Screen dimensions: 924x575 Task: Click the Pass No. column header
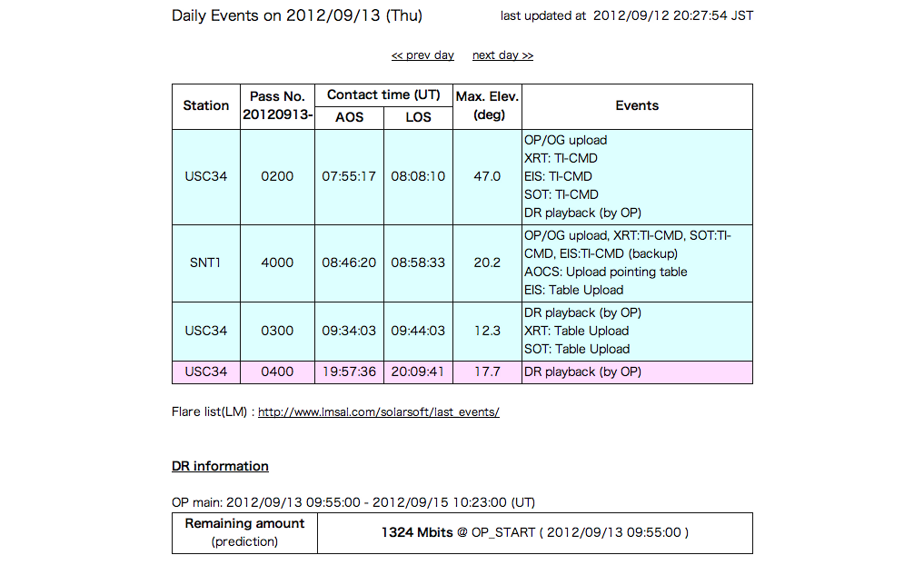coord(277,105)
